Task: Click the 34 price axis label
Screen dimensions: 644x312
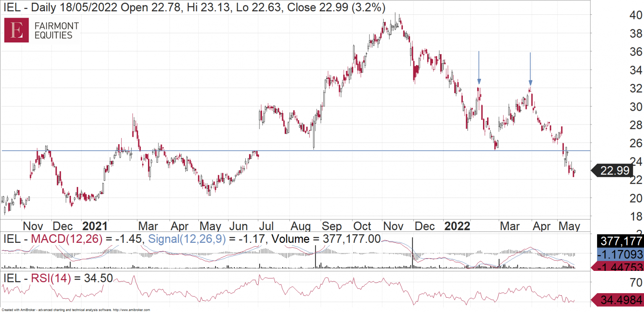Action: 636,70
